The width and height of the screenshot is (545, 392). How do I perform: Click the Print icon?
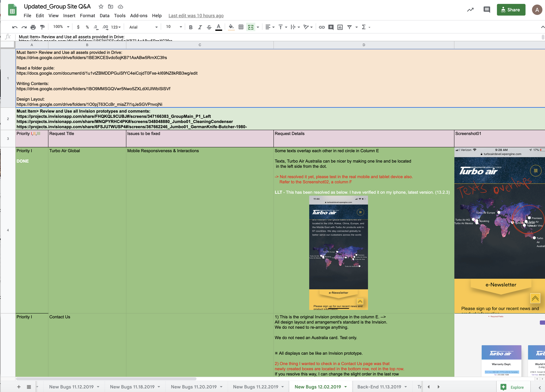pos(33,27)
